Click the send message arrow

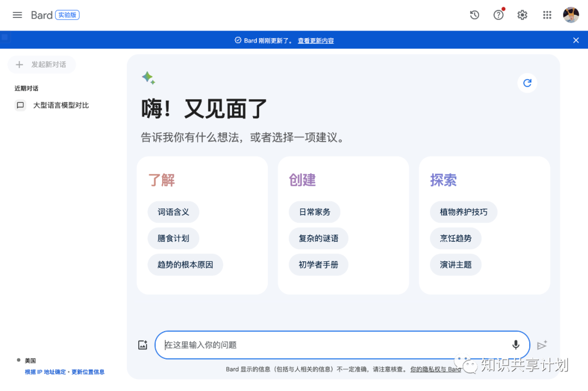pyautogui.click(x=542, y=345)
